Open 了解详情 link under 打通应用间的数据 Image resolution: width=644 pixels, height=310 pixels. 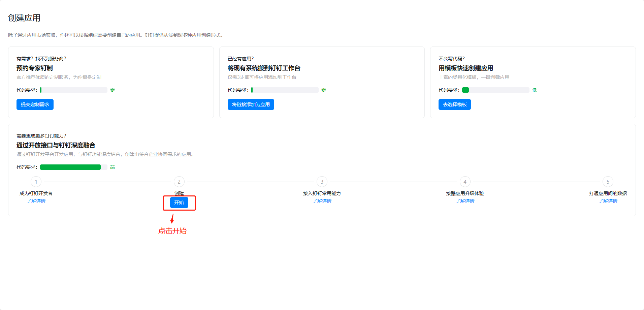pos(608,201)
